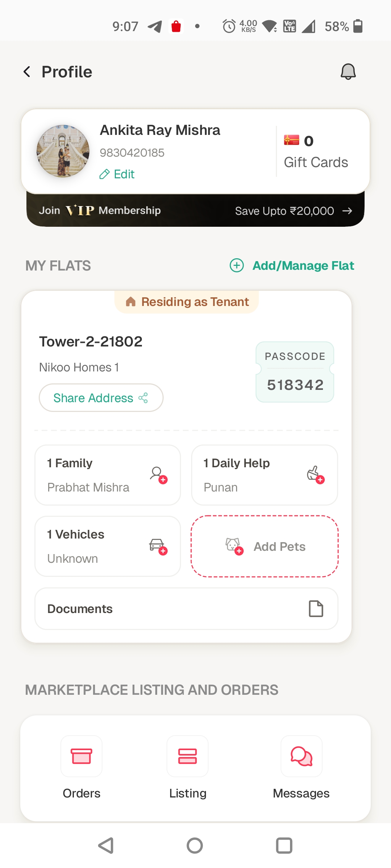This screenshot has width=391, height=868.
Task: Open the Listing icon
Action: pos(188,756)
